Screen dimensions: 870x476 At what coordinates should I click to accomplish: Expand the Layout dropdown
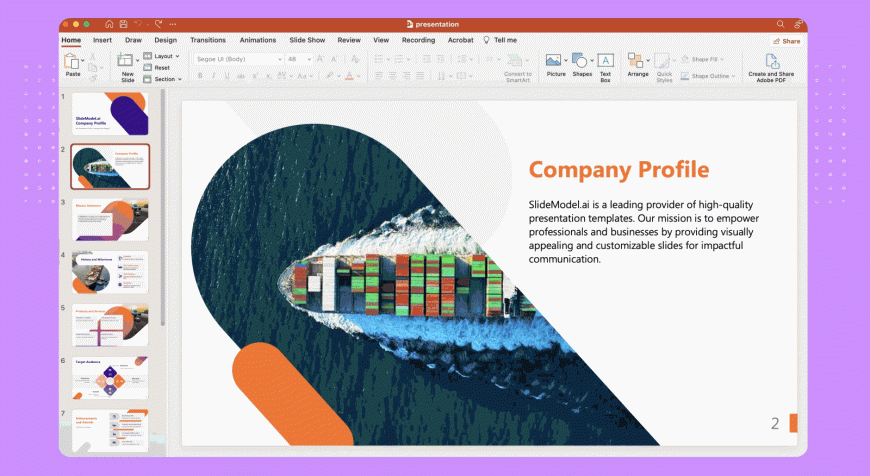click(x=161, y=56)
